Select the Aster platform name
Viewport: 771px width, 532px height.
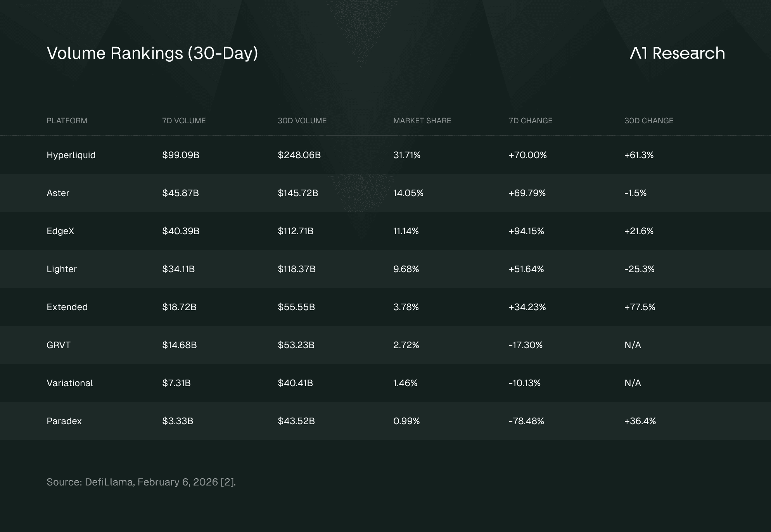tap(58, 193)
